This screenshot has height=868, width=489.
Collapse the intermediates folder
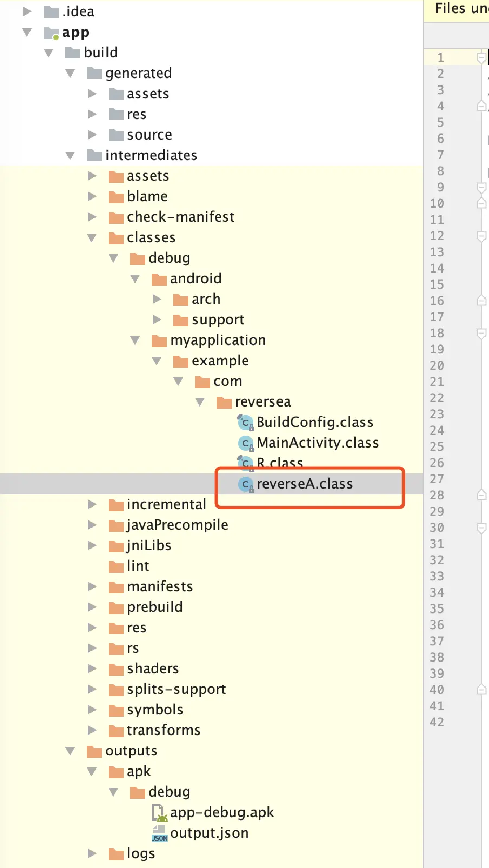tap(70, 156)
